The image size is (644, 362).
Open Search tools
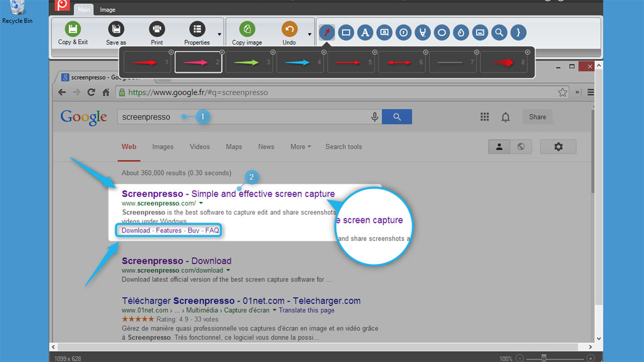click(x=344, y=147)
